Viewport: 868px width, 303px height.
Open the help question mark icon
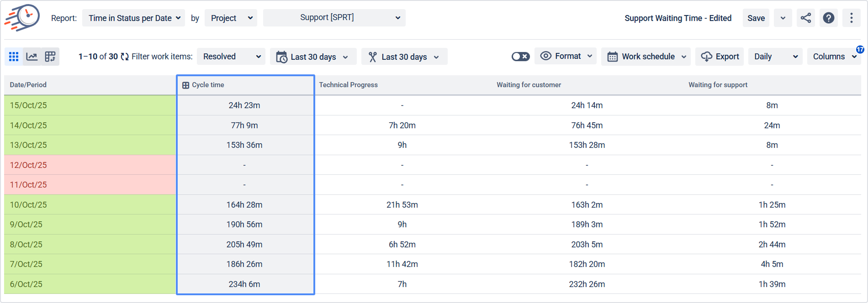(829, 18)
